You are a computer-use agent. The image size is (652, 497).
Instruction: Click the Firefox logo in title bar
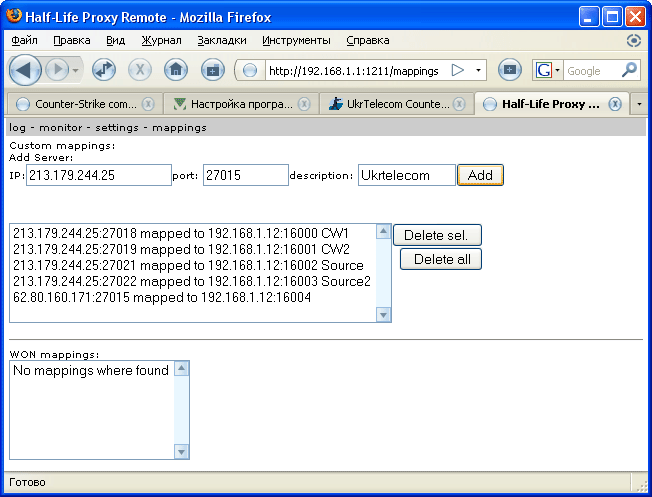[14, 16]
